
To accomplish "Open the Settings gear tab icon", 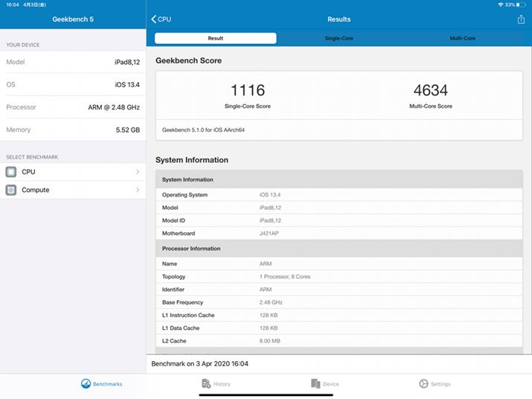I will (423, 384).
